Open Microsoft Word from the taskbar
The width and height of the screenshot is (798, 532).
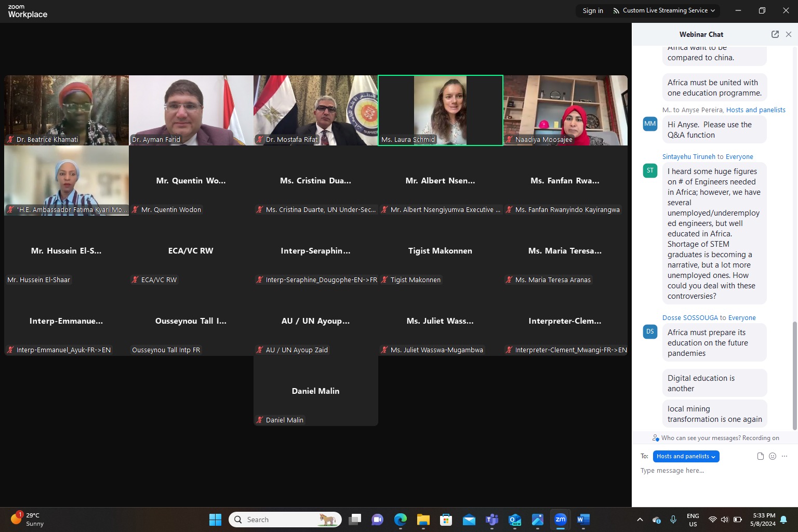(x=583, y=520)
